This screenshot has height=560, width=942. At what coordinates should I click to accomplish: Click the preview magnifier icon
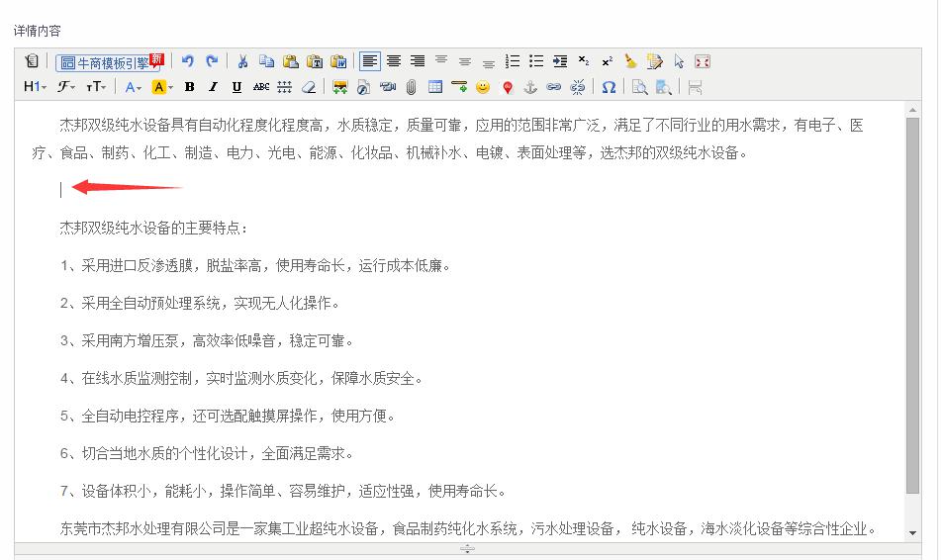tap(640, 87)
